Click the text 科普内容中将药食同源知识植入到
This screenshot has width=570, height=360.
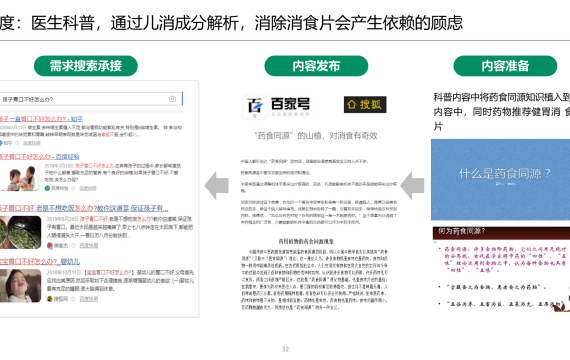[502, 97]
